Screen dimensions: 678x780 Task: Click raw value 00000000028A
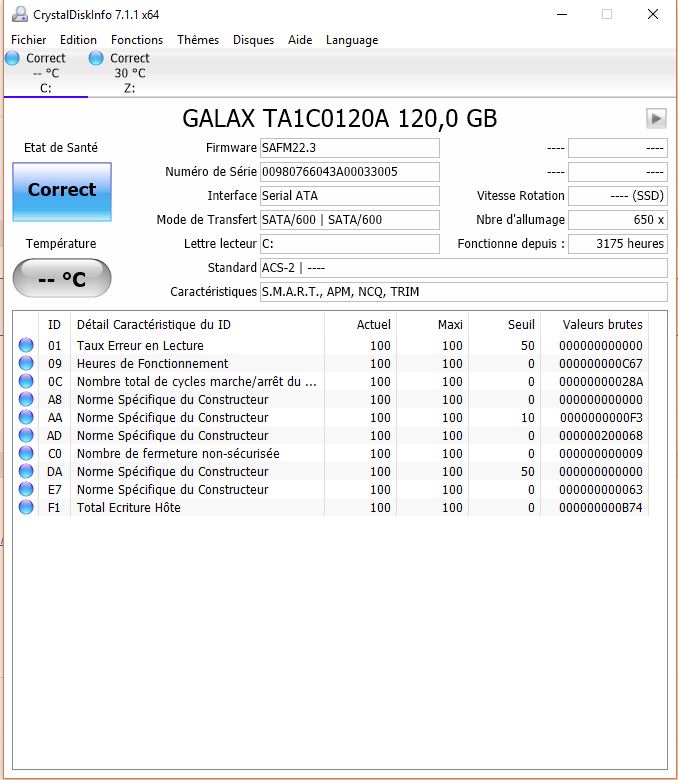click(600, 382)
